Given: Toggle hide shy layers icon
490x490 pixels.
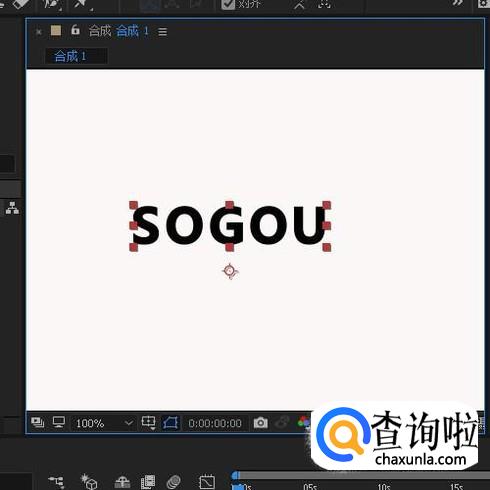Looking at the screenshot, I should pyautogui.click(x=122, y=481).
